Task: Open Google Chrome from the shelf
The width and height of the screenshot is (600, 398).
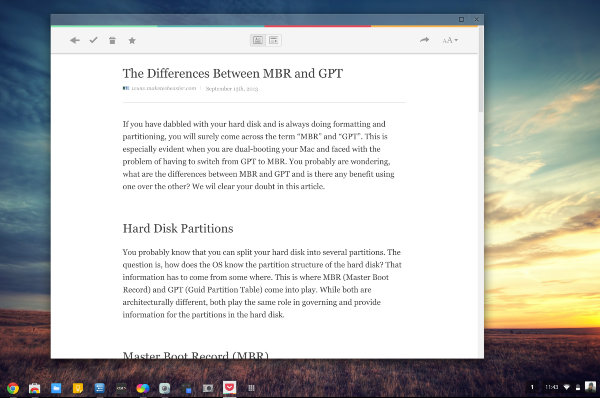Action: [x=13, y=388]
